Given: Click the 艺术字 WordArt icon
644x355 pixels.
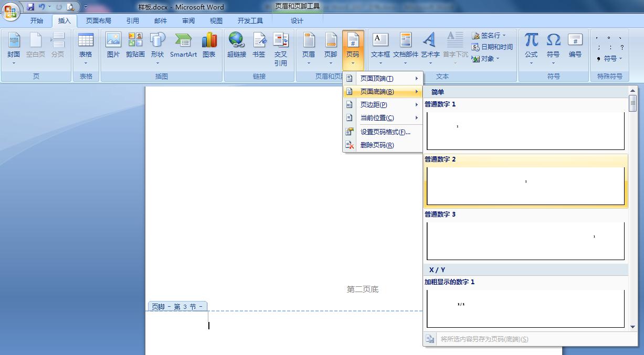Looking at the screenshot, I should point(430,45).
